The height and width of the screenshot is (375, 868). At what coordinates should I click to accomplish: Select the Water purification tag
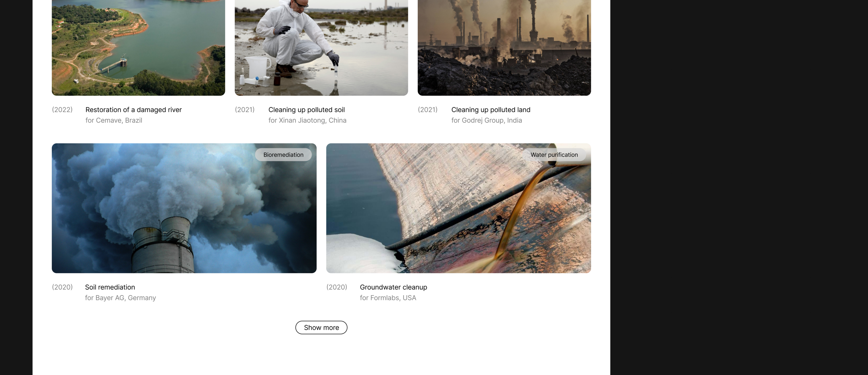(x=554, y=155)
